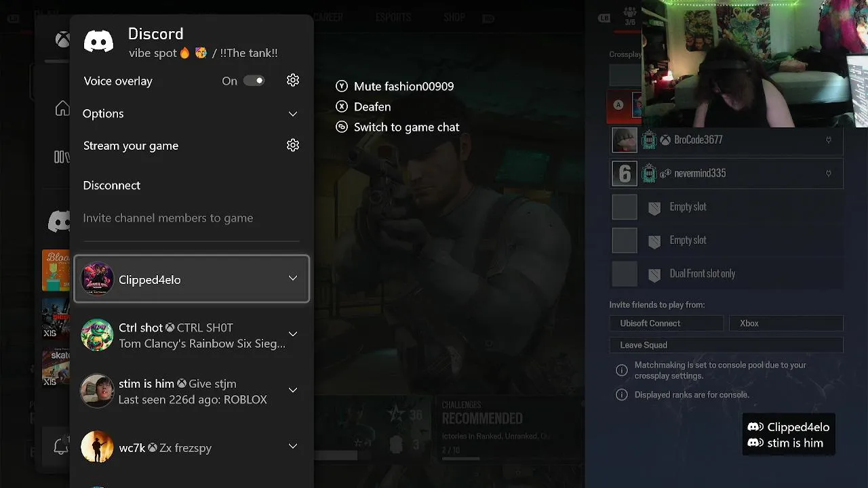Viewport: 868px width, 488px height.
Task: Click Discord overlay stim is him entry
Action: click(785, 443)
